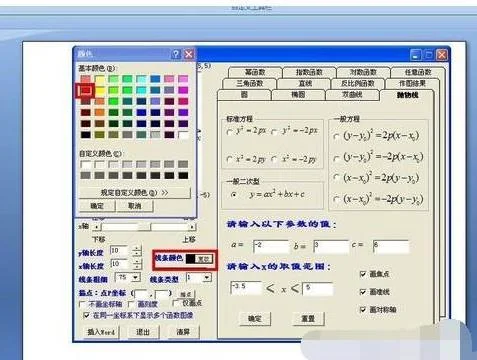Enable the 画刻度 checkbox
Image resolution: width=477 pixels, height=360 pixels.
[131, 304]
